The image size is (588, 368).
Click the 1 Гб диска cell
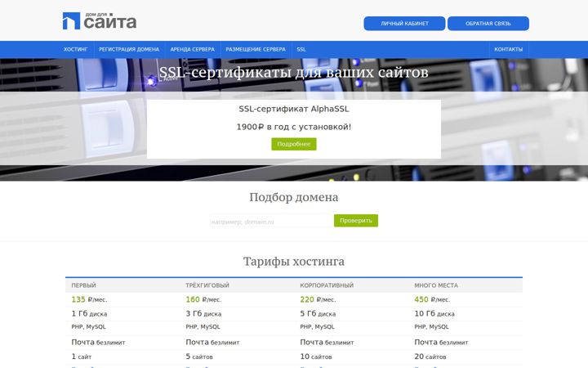(89, 313)
